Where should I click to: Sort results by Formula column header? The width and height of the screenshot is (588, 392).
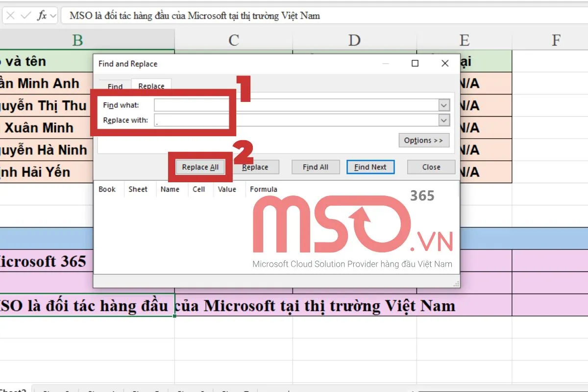[264, 189]
